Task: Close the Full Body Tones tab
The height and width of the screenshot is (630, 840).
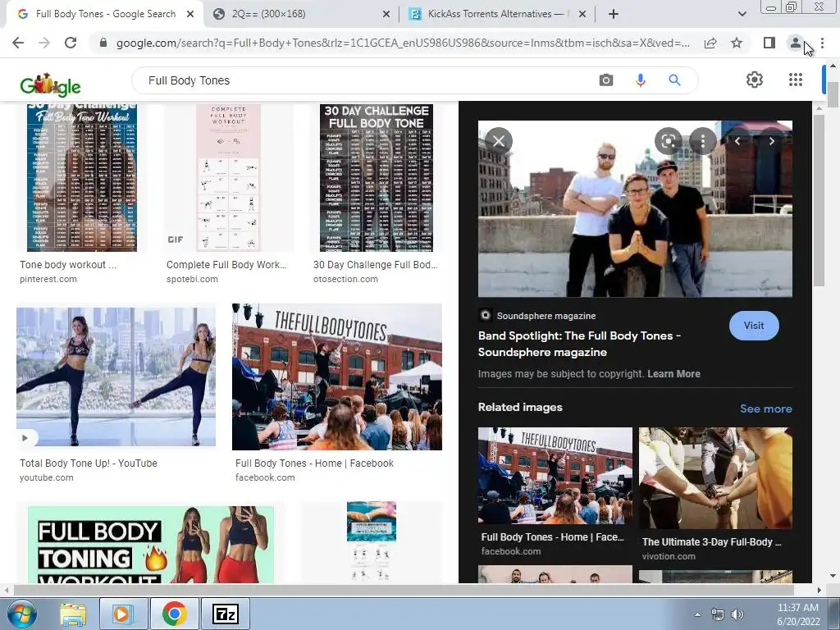Action: click(x=190, y=14)
